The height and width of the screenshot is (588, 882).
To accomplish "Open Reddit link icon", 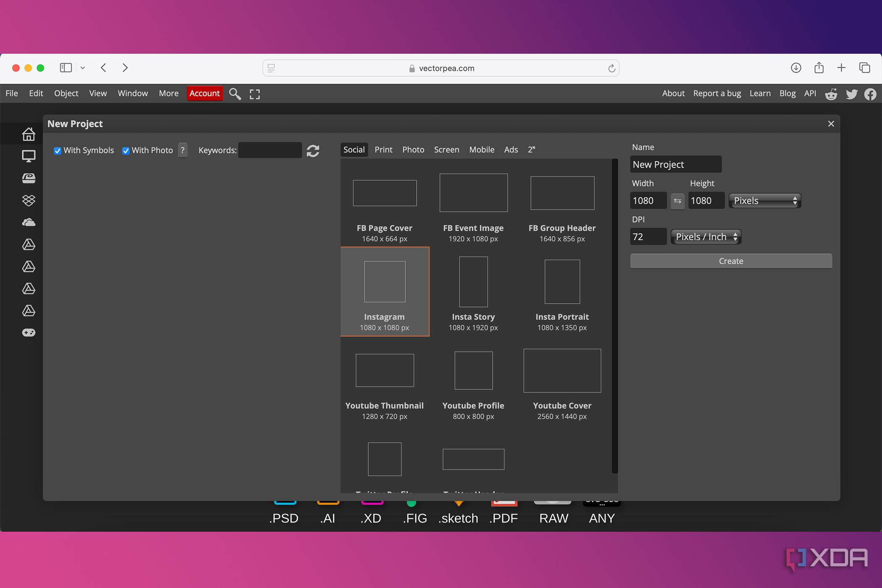I will pyautogui.click(x=831, y=94).
